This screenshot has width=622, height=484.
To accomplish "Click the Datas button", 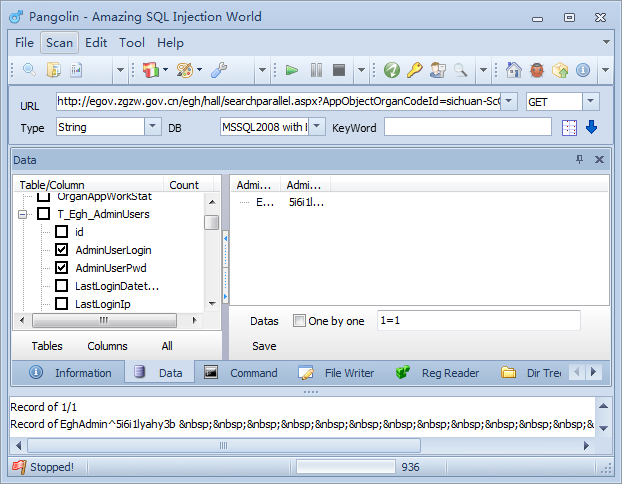I will point(264,321).
